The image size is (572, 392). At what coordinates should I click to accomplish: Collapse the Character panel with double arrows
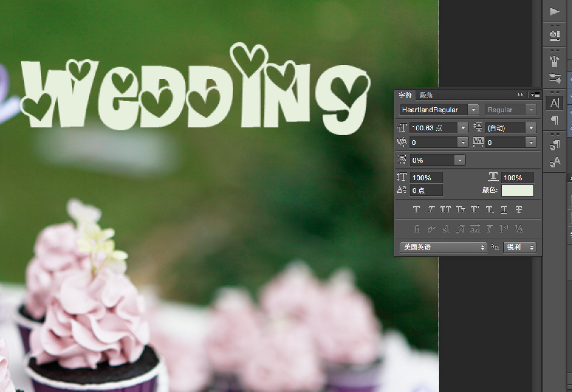[x=520, y=95]
